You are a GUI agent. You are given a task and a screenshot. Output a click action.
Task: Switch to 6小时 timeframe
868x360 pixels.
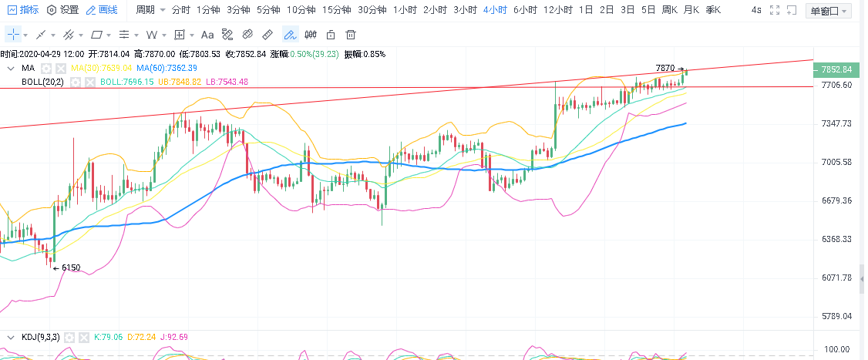click(525, 9)
